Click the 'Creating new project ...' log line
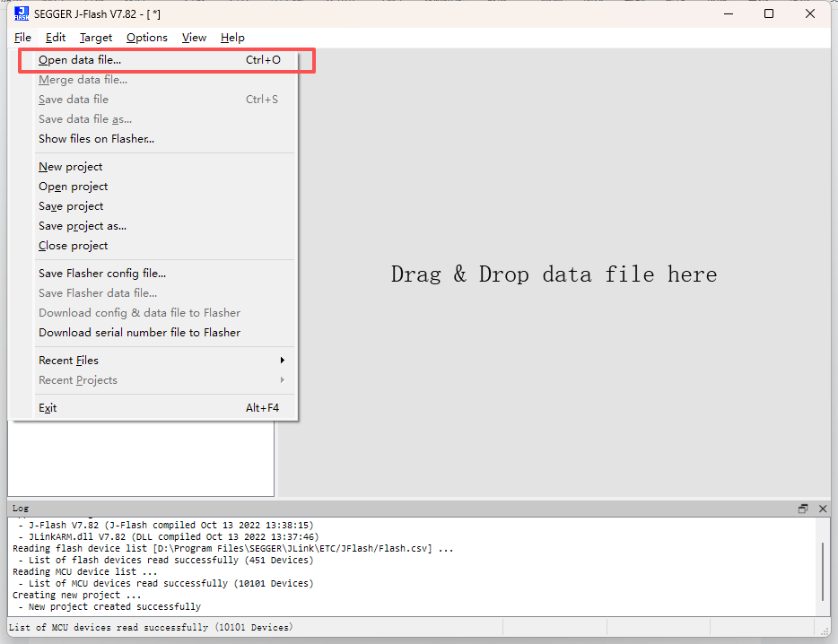This screenshot has width=838, height=644. (77, 596)
